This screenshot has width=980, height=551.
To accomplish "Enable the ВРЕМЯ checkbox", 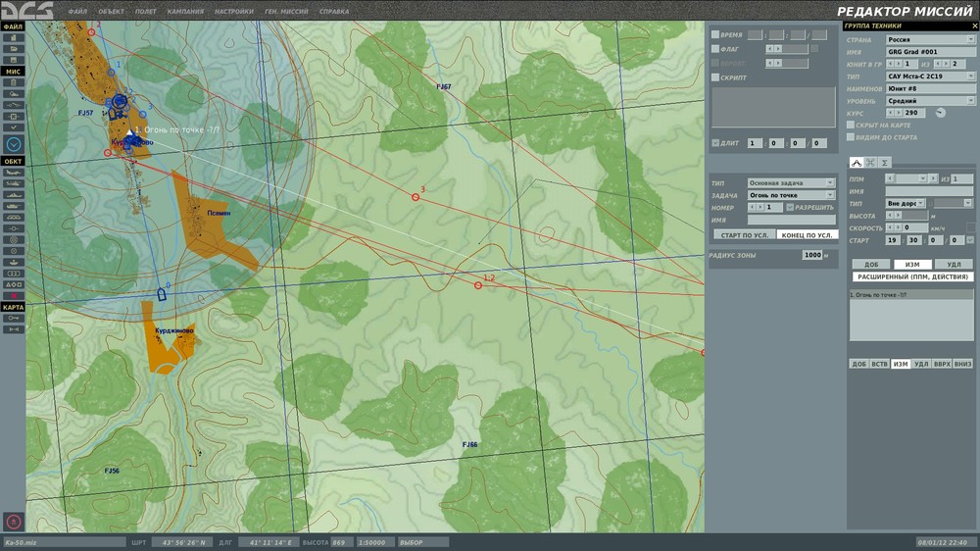I will [715, 35].
